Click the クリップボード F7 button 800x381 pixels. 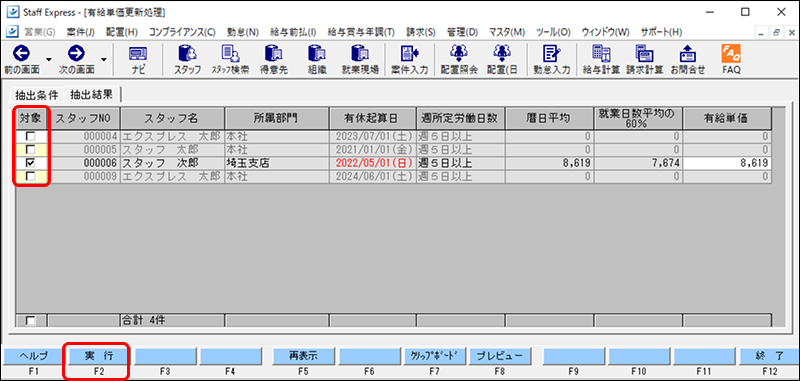(435, 356)
